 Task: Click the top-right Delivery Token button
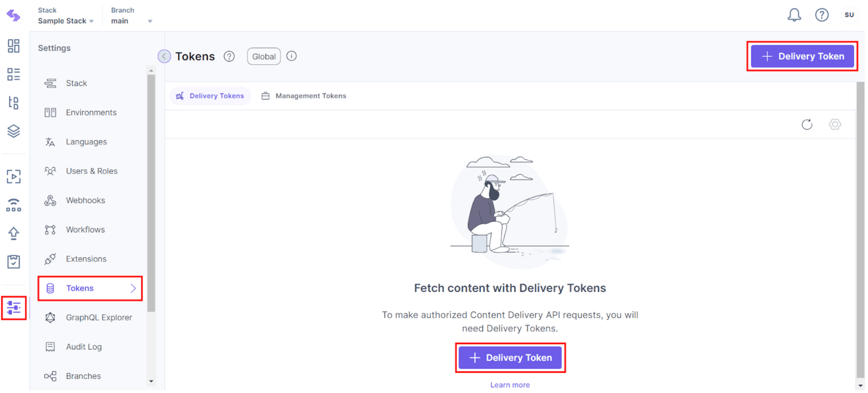tap(802, 56)
